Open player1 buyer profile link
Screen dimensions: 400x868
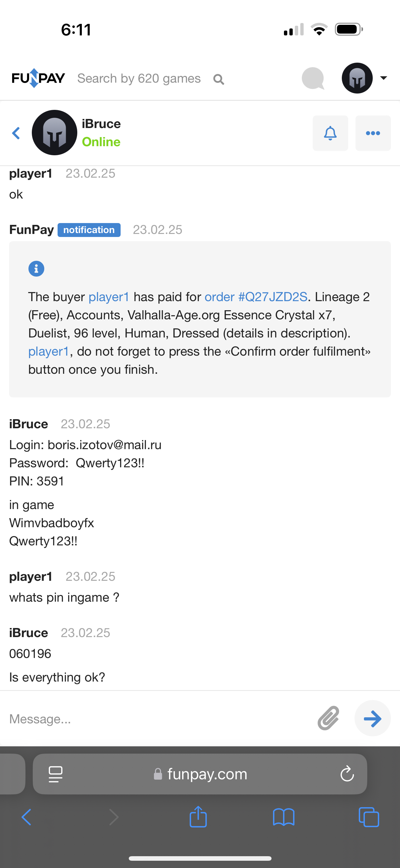(x=108, y=297)
